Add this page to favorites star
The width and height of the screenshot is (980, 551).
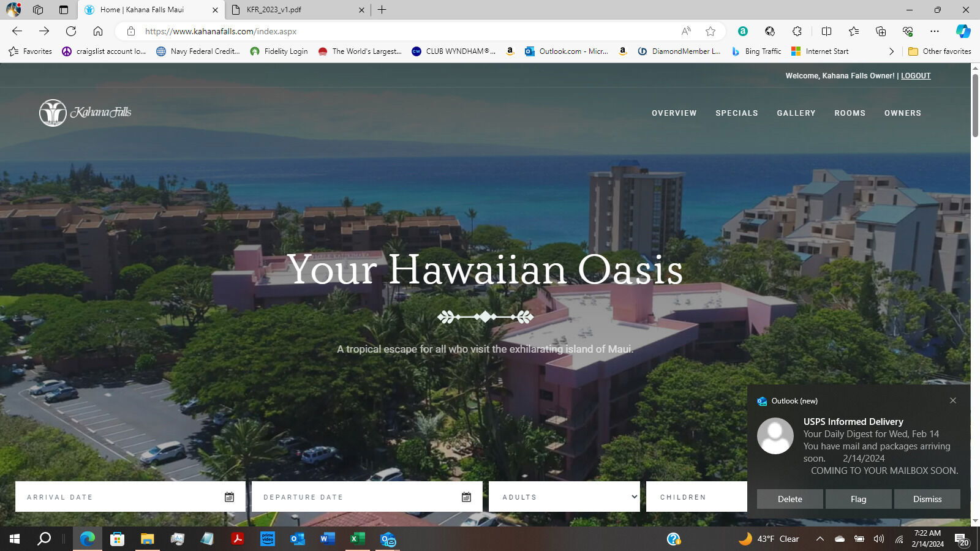[x=710, y=31]
